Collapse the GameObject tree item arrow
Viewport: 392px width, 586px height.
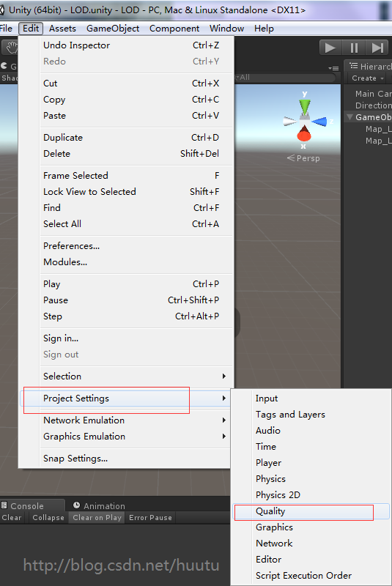click(350, 117)
